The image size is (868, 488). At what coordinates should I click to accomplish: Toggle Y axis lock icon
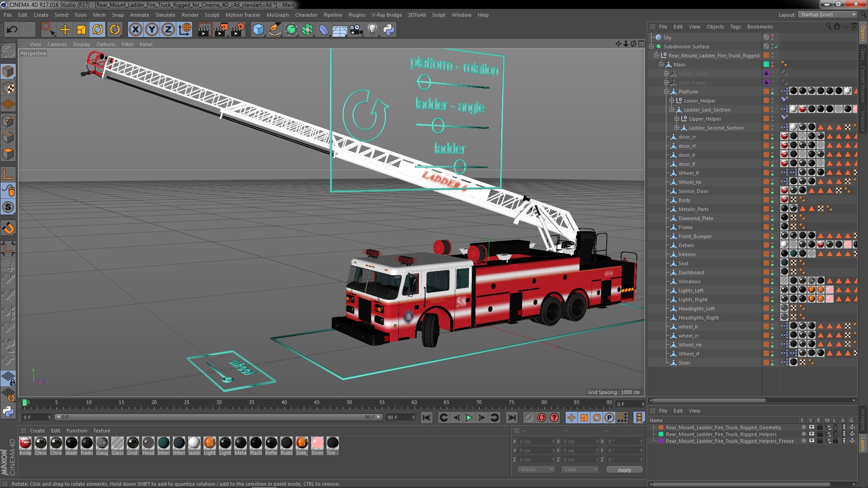tap(152, 30)
